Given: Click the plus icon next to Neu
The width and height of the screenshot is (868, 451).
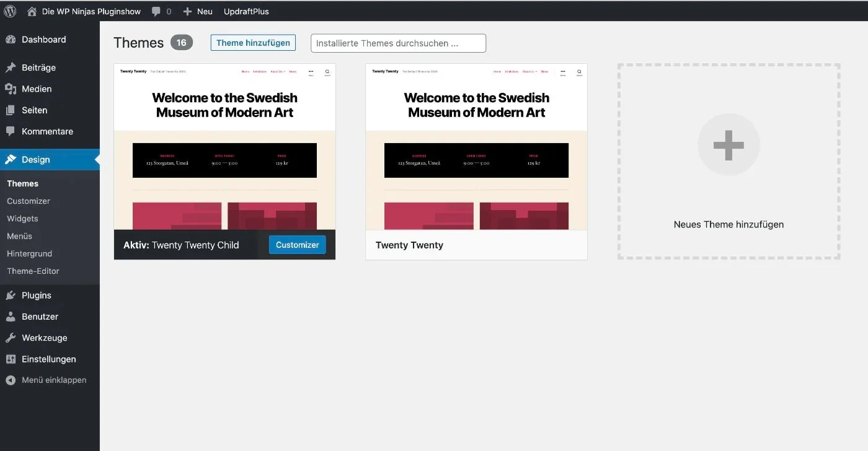Looking at the screenshot, I should (187, 11).
